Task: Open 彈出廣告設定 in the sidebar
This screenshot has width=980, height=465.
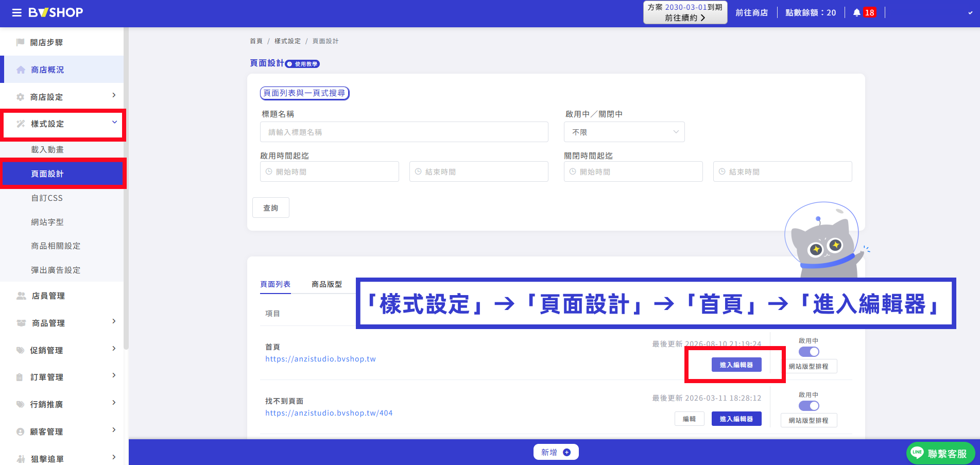Action: (56, 270)
